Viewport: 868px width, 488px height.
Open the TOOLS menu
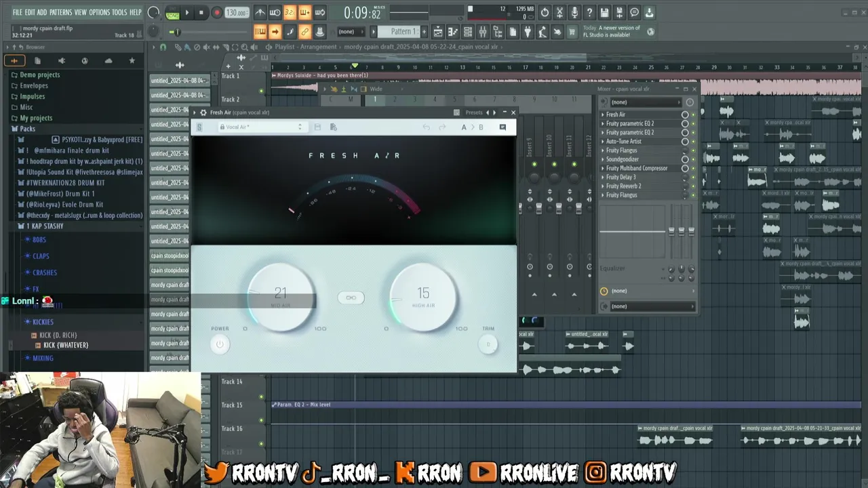coord(119,12)
